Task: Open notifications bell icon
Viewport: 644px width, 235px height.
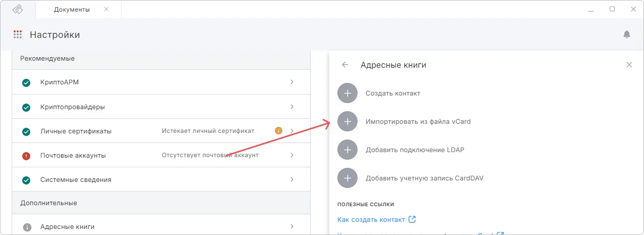Action: pos(627,34)
